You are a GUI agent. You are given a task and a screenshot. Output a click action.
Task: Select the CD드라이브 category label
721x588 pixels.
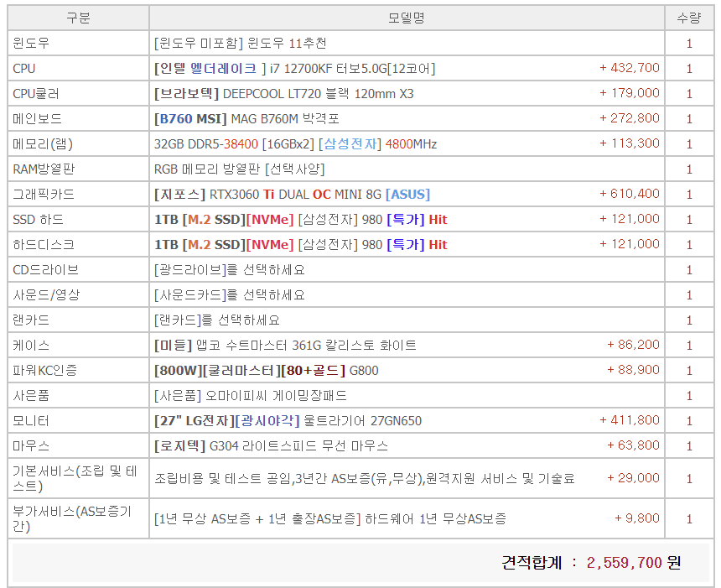45,269
